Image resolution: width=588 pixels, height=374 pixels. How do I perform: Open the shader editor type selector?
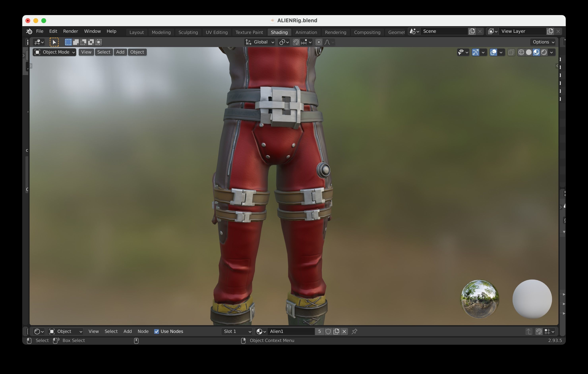coord(39,332)
